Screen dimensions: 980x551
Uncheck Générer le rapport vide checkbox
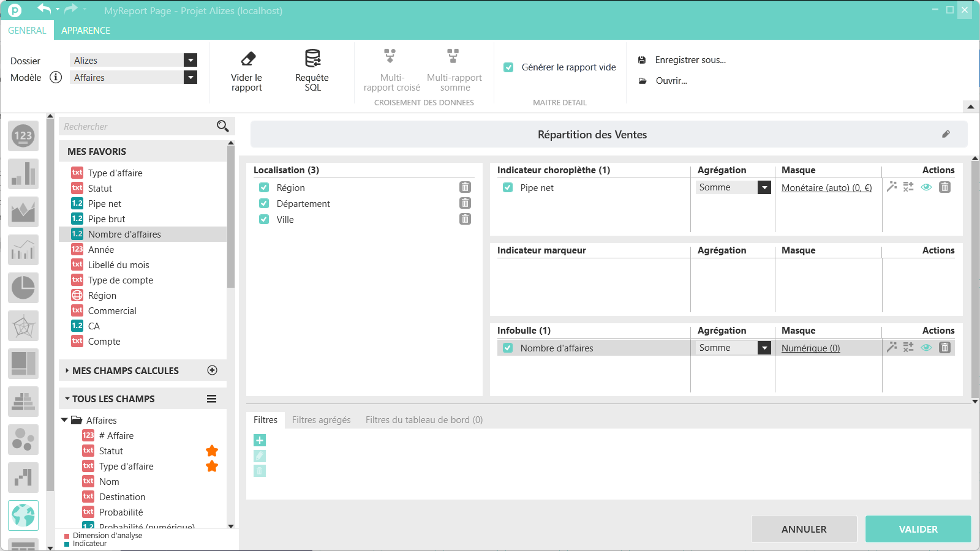point(508,67)
